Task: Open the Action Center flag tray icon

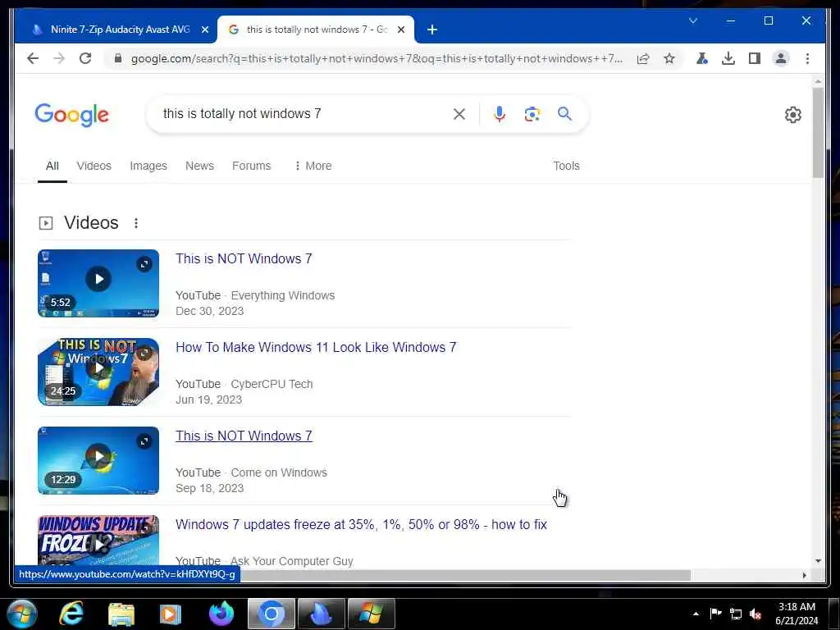Action: click(x=715, y=614)
